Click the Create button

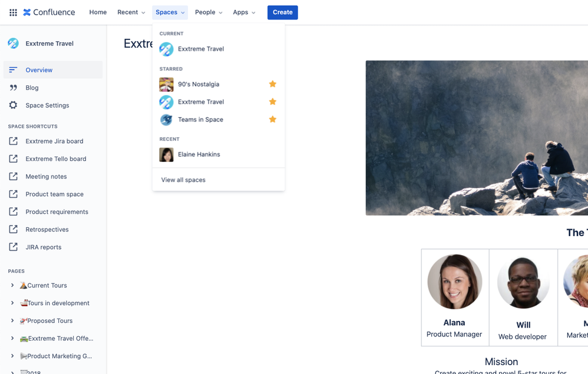282,12
